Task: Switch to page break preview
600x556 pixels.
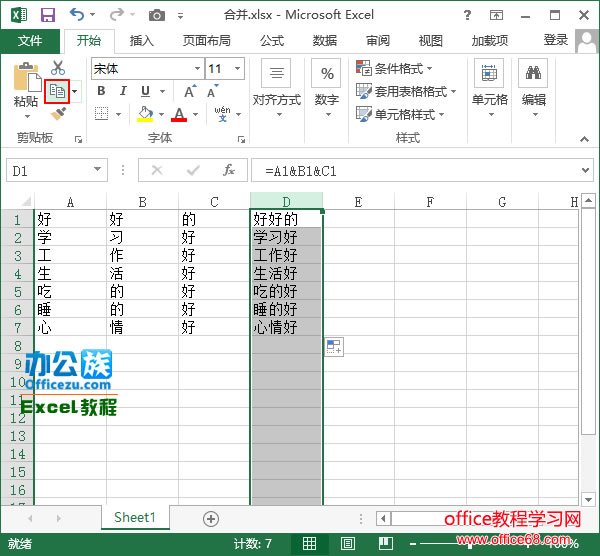Action: coord(386,543)
